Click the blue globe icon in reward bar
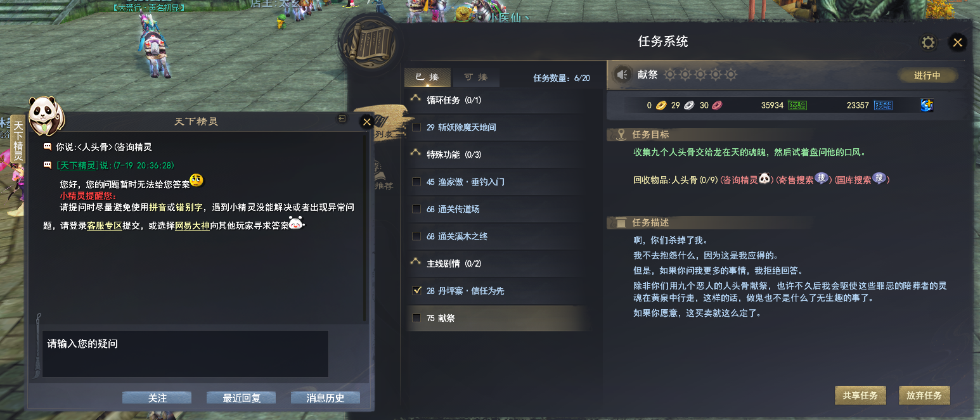This screenshot has width=980, height=420. [927, 105]
